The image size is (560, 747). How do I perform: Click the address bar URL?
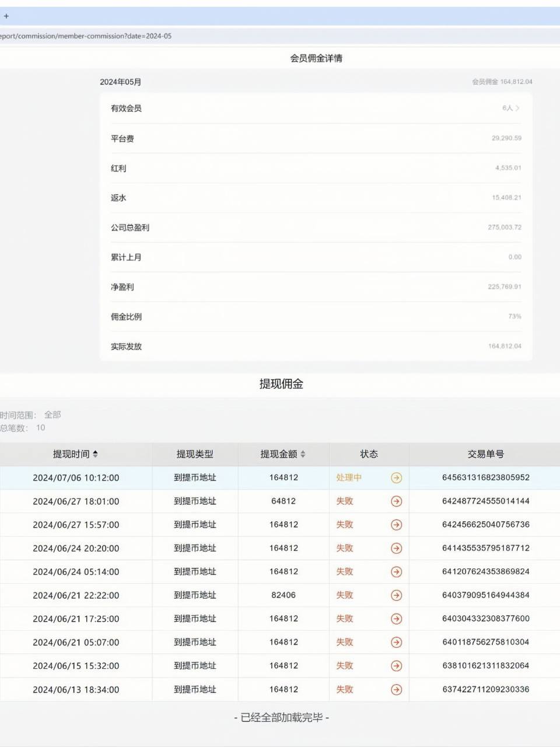pyautogui.click(x=86, y=36)
